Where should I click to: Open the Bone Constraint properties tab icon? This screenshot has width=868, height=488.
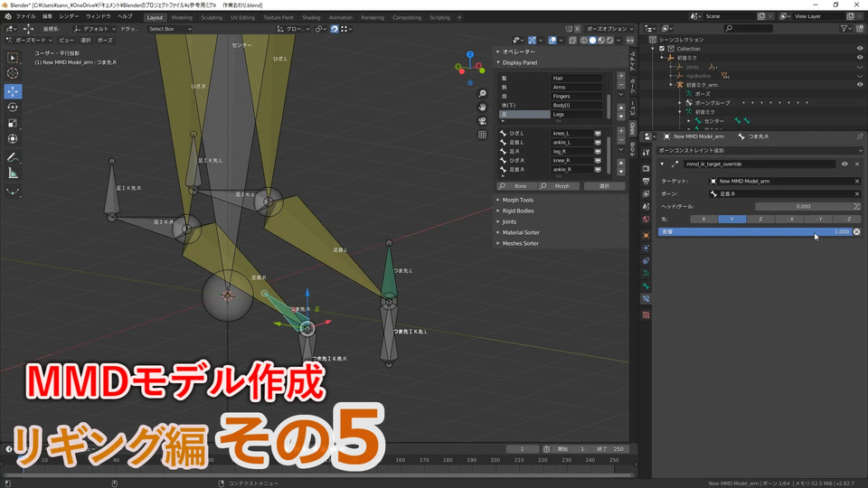[646, 298]
